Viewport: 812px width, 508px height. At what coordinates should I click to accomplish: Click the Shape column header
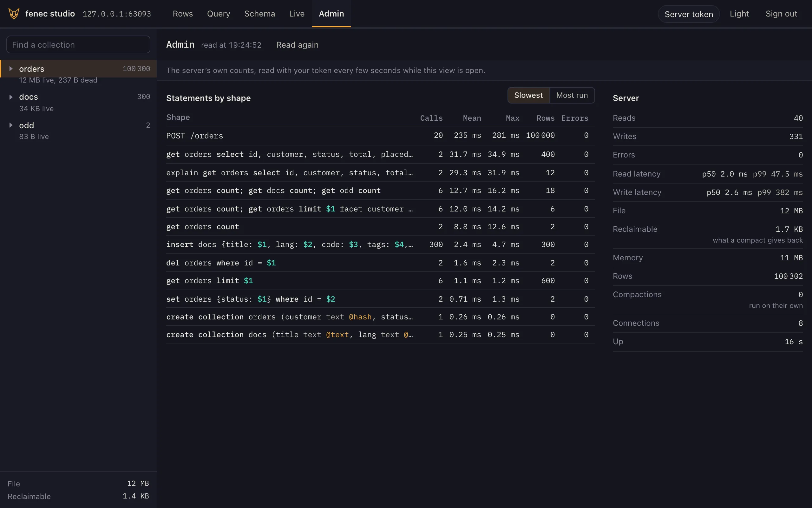tap(178, 117)
